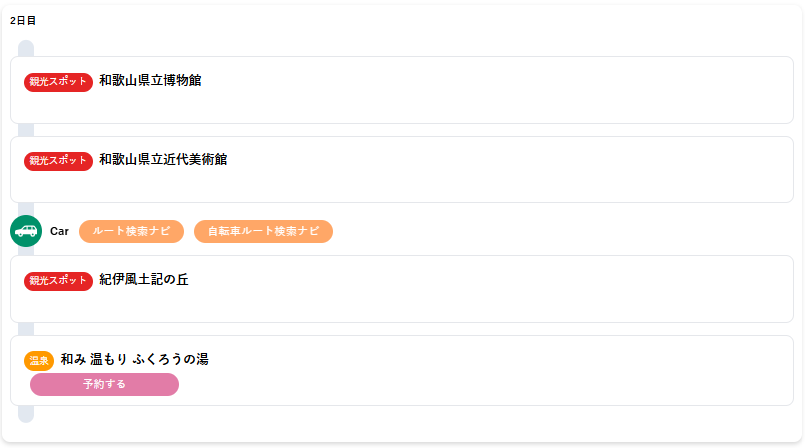The width and height of the screenshot is (805, 448).
Task: Click 観光スポット badge beside 和歌山県立博物館
Action: coord(58,82)
